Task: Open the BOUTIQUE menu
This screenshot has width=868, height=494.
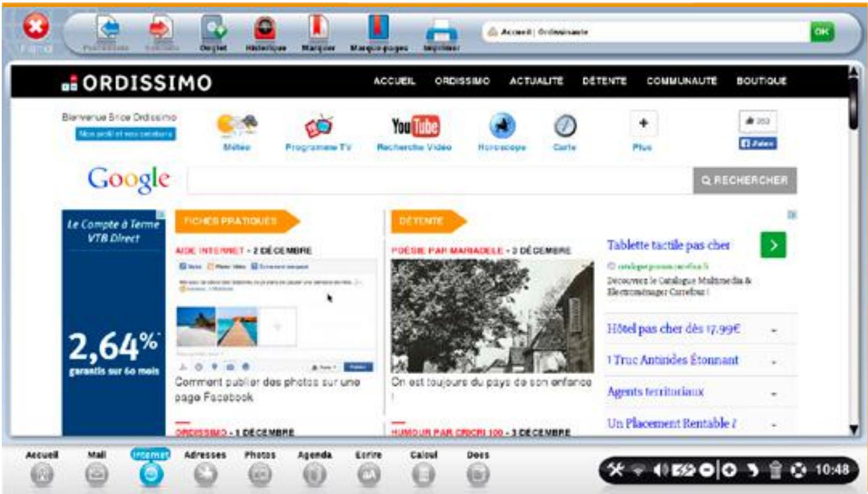Action: tap(761, 81)
